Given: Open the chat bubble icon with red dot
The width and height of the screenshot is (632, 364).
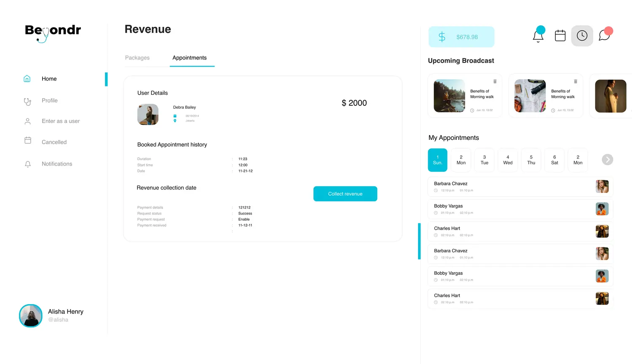Looking at the screenshot, I should [x=605, y=35].
